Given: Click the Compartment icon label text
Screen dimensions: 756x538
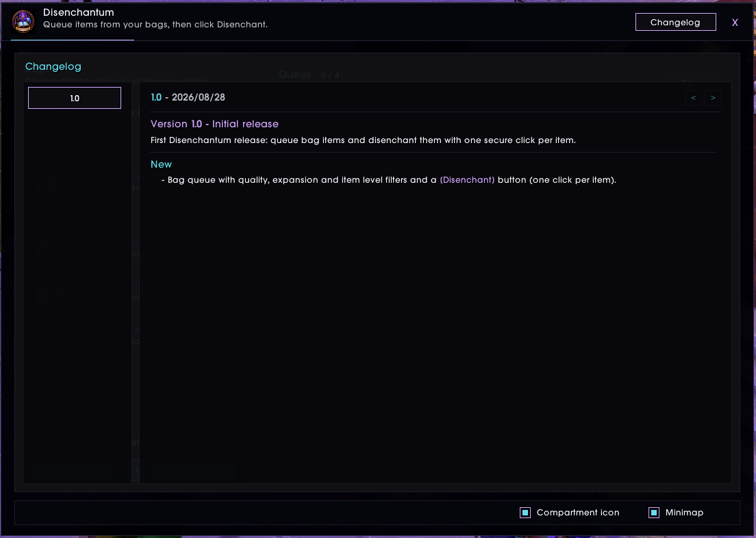Looking at the screenshot, I should (x=577, y=513).
